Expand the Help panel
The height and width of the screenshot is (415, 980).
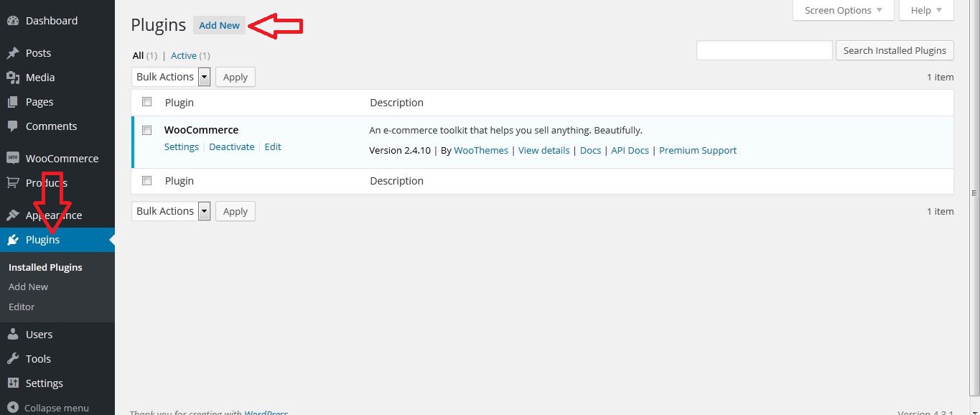click(927, 10)
